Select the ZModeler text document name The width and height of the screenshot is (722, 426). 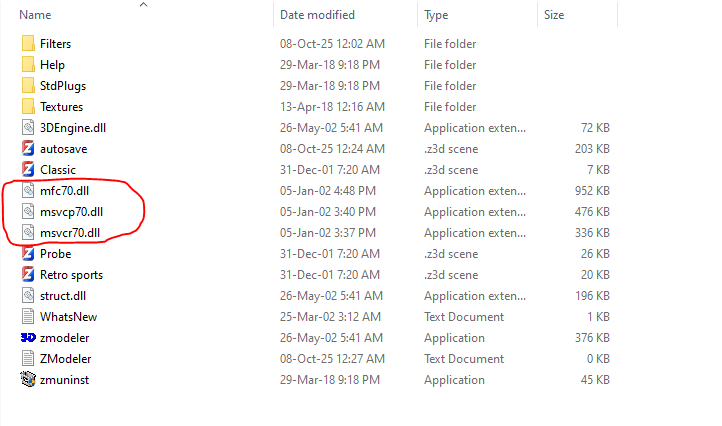[68, 359]
